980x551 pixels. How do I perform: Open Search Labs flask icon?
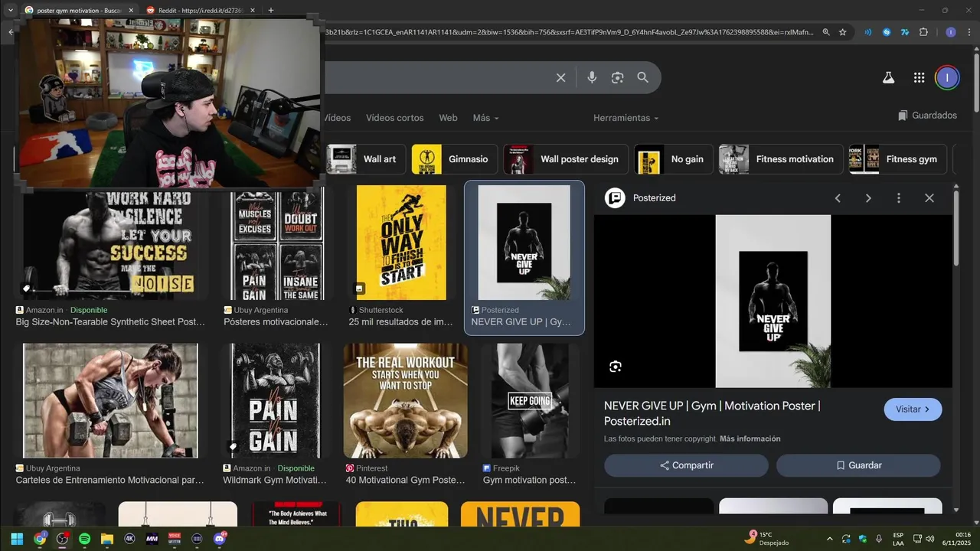(x=888, y=77)
